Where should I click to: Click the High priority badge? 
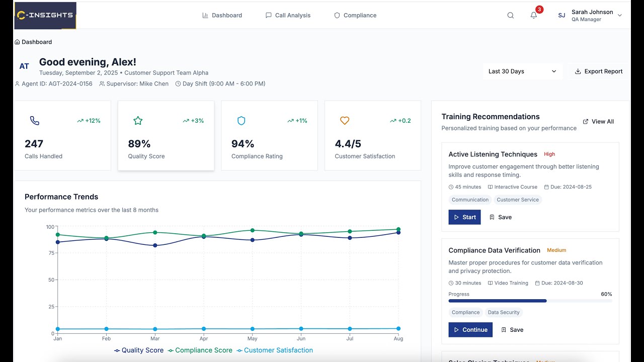coord(549,154)
